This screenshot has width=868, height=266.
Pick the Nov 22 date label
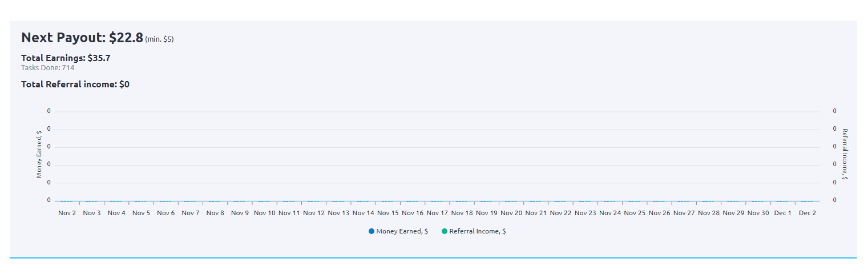point(560,213)
